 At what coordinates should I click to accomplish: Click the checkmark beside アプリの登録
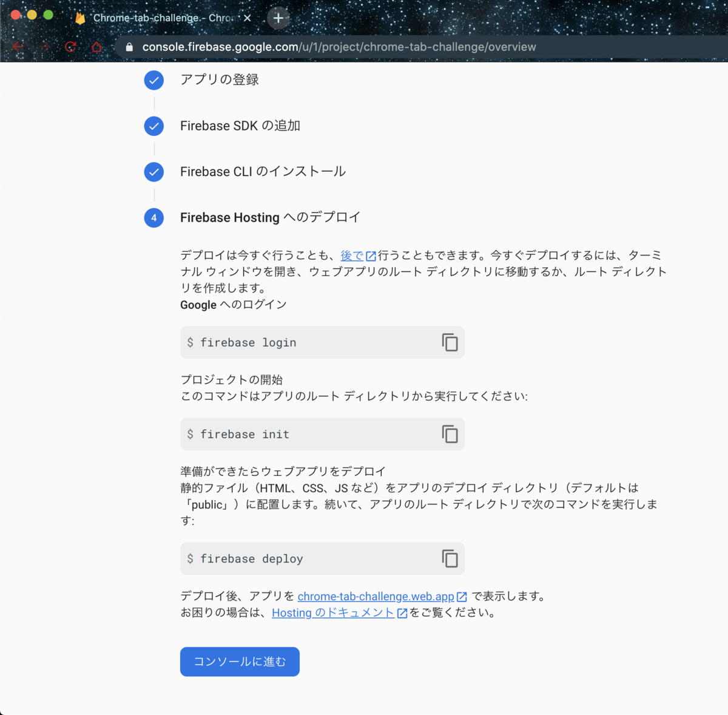(x=154, y=80)
